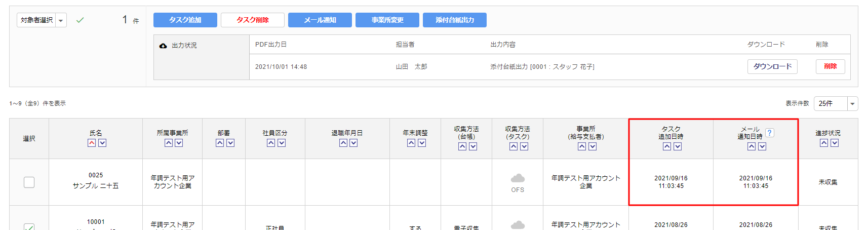
Task: Sort 事業所(給与支払者) column ascending
Action: click(582, 146)
